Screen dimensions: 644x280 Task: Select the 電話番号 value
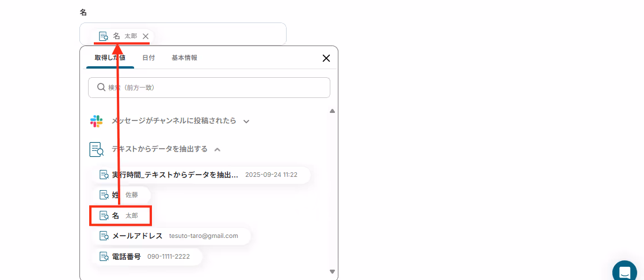click(147, 256)
